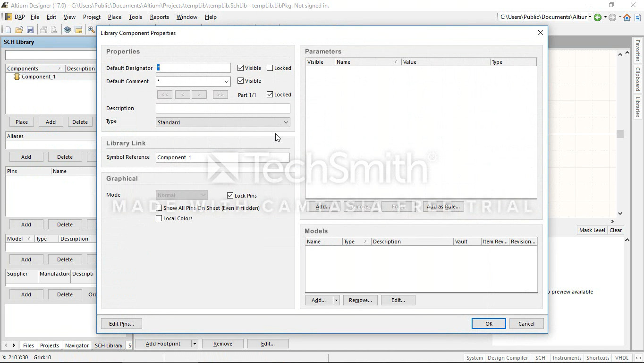Switch to the Projects panel tab

point(49,346)
